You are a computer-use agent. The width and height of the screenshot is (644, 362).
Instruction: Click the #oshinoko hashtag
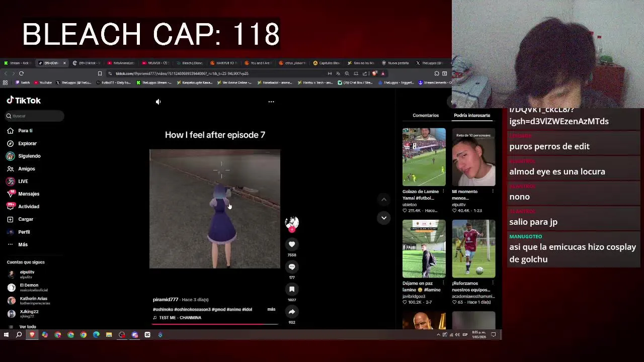163,310
